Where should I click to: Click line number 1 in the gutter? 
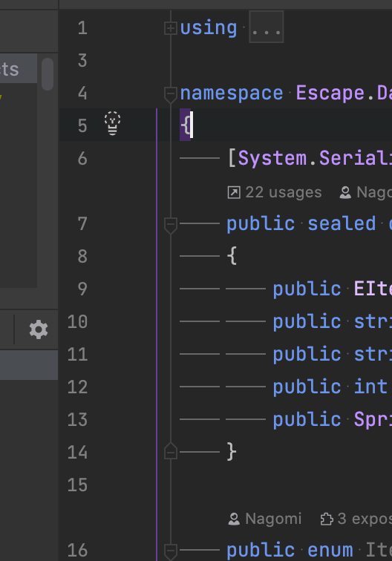82,28
